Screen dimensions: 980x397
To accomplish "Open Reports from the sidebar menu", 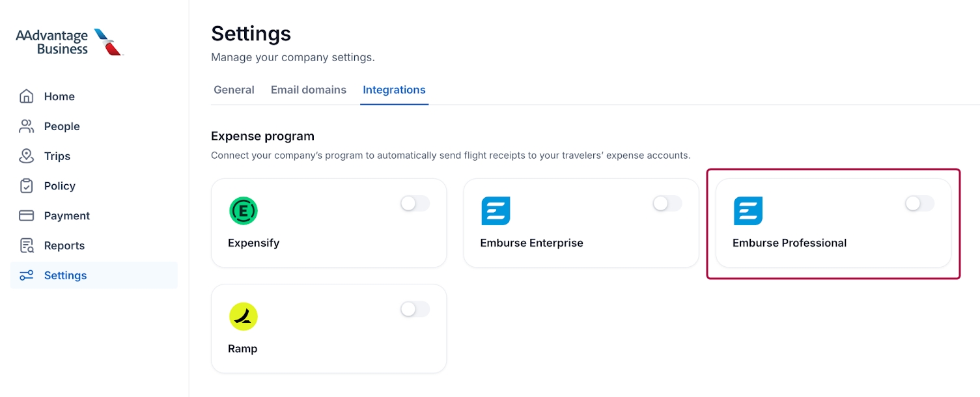I will pos(64,245).
